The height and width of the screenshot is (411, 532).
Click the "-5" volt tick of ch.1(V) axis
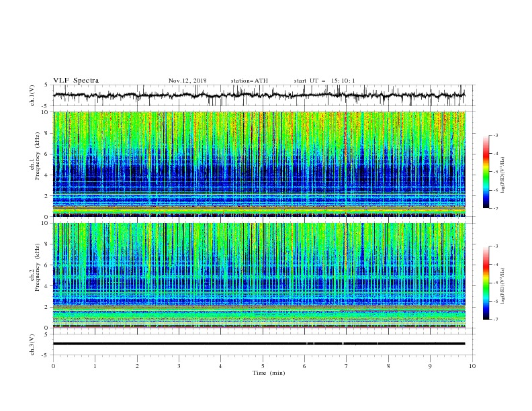(45, 106)
